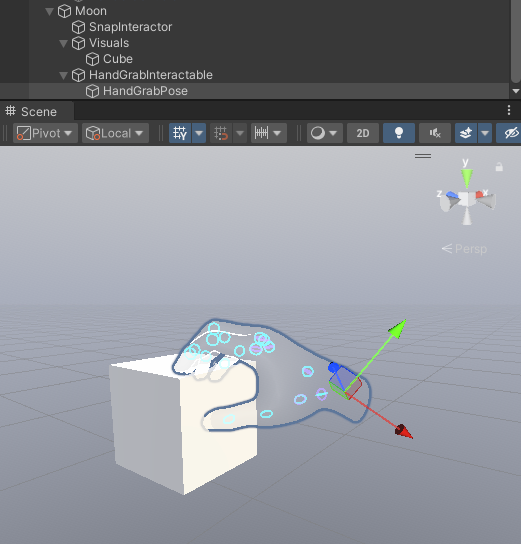Open the draw mode shading dropdown
521x544 pixels.
point(325,133)
